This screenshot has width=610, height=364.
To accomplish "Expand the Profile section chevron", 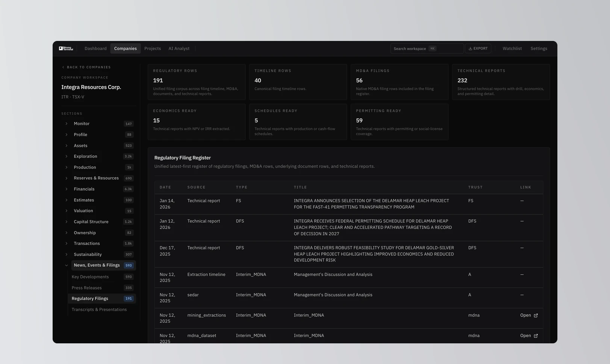I will (67, 134).
